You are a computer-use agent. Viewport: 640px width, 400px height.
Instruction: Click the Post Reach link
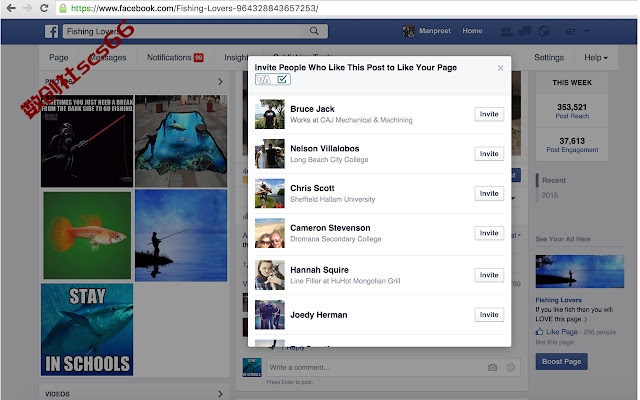572,116
